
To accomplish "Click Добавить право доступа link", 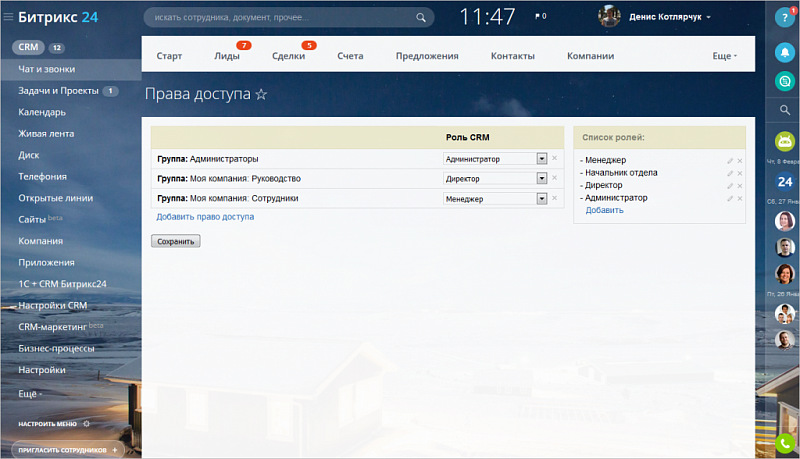I will click(x=205, y=217).
